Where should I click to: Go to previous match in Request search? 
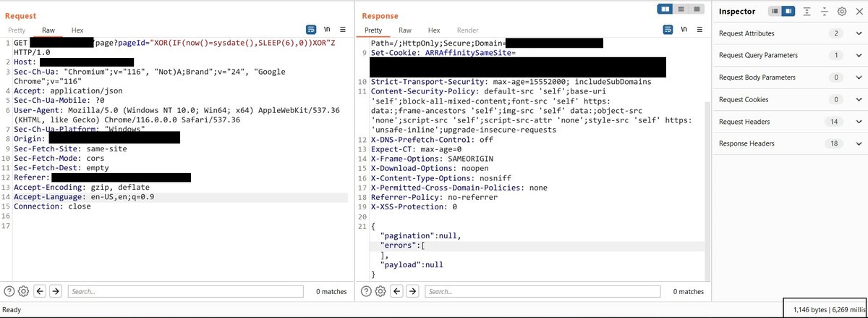pos(40,291)
